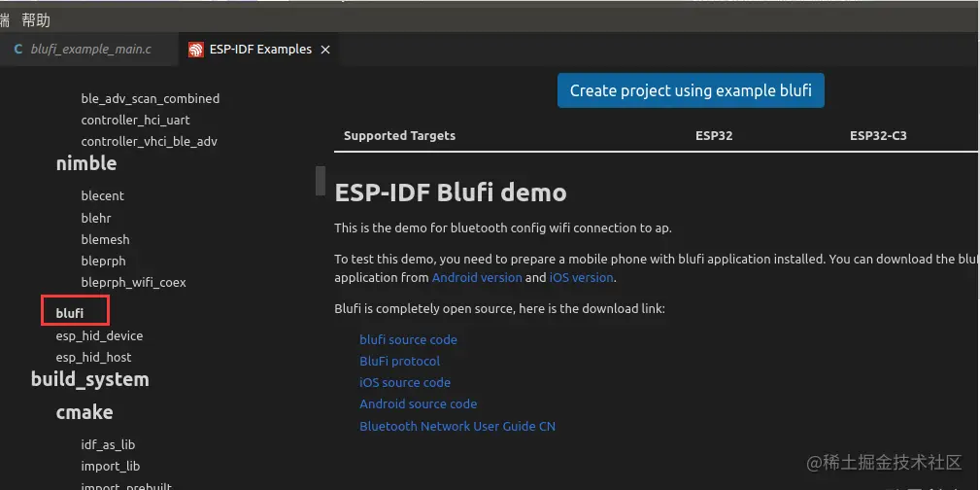Open Bluetooth Network User Guide CN link
Screen dimensions: 980x490
tap(457, 426)
